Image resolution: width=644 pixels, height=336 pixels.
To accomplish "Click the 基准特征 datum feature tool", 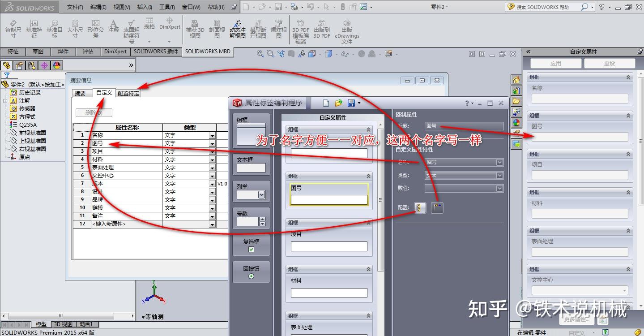I will pyautogui.click(x=34, y=29).
